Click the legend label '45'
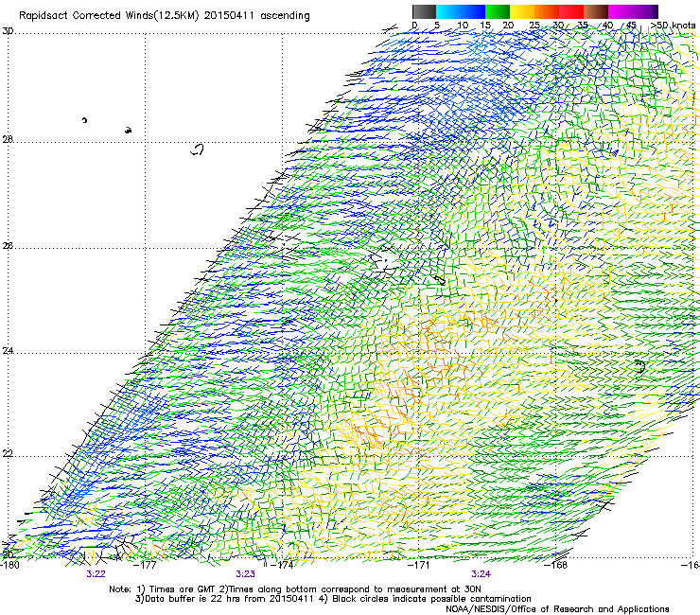700x615 pixels. pyautogui.click(x=631, y=26)
